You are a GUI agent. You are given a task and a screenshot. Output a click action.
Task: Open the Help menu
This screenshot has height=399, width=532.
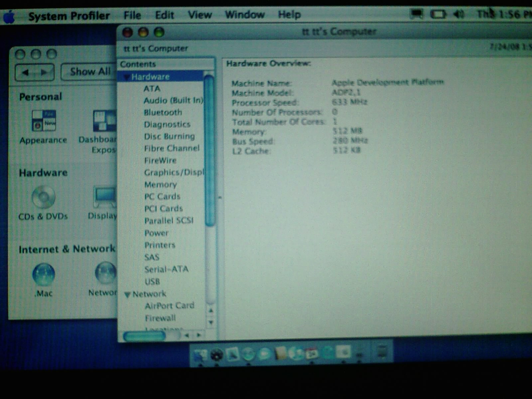(289, 14)
